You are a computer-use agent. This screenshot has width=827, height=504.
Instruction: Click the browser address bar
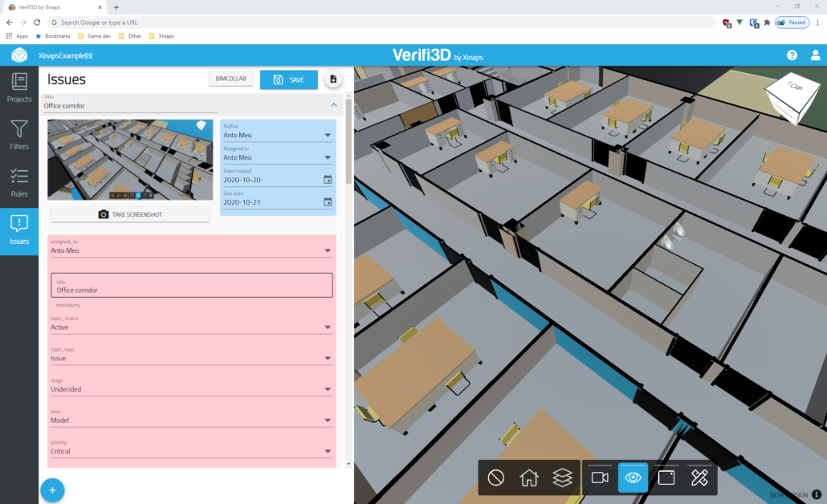pyautogui.click(x=382, y=22)
